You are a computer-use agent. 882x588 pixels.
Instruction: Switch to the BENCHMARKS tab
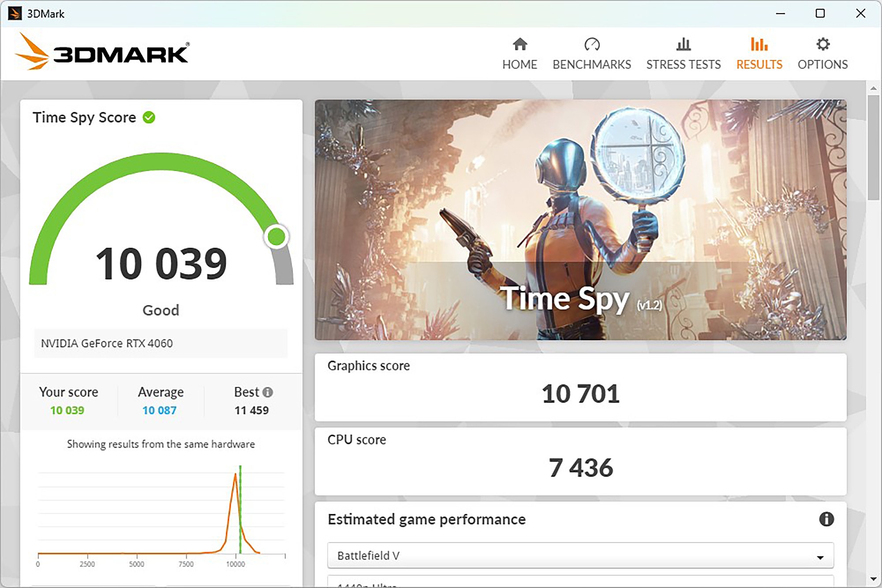click(591, 64)
